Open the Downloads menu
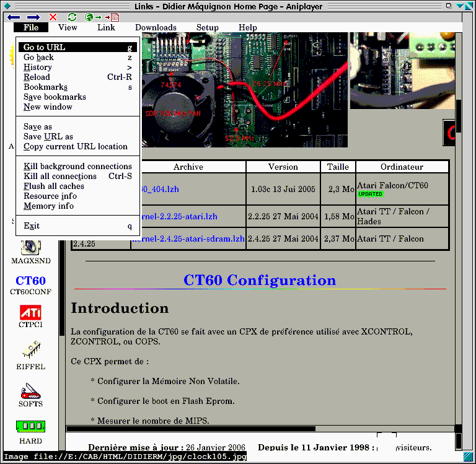Image resolution: width=476 pixels, height=464 pixels. click(156, 27)
